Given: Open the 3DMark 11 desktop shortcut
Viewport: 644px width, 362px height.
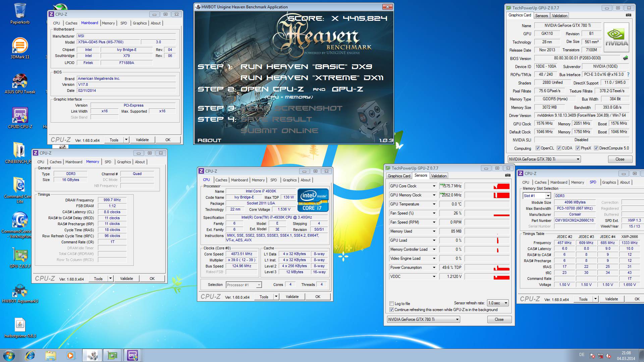Looking at the screenshot, I should 20,48.
